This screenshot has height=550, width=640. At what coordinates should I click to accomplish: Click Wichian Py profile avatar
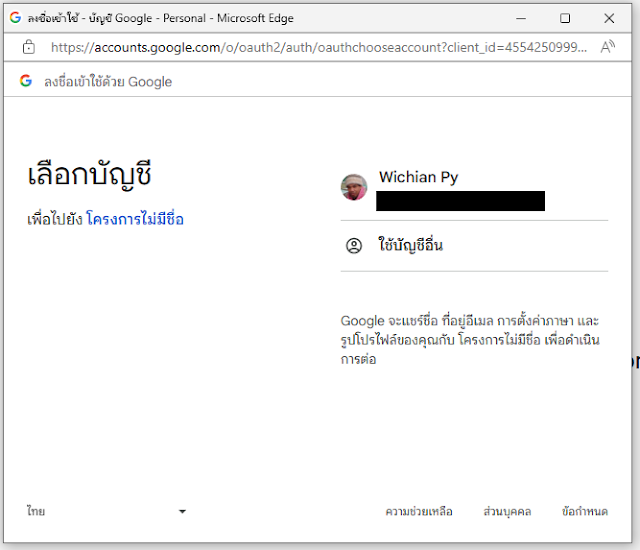point(354,187)
